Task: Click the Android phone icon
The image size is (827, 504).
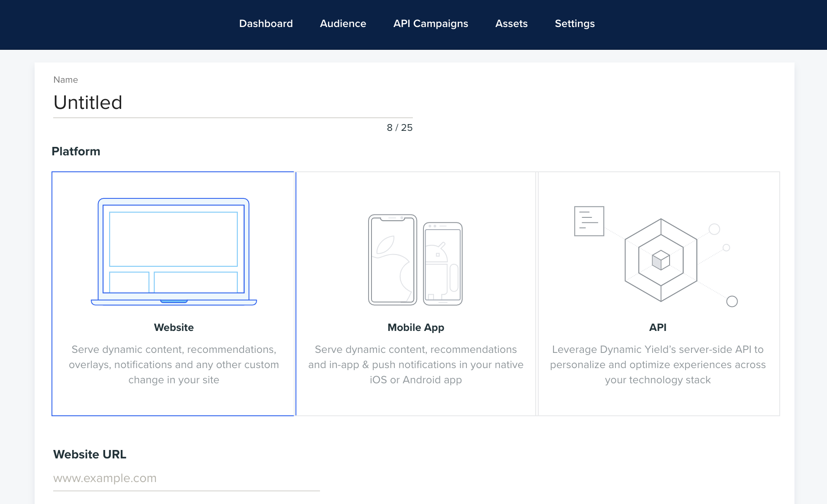Action: (443, 263)
